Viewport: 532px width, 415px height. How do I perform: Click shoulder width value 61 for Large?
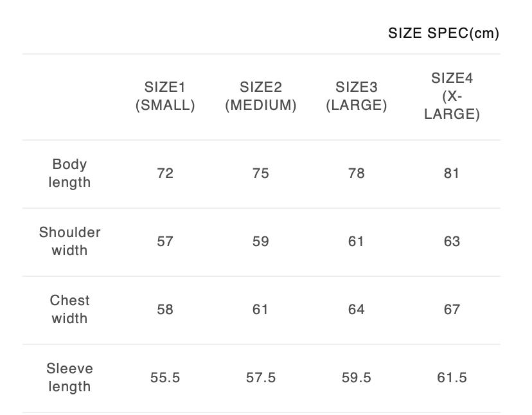(357, 242)
